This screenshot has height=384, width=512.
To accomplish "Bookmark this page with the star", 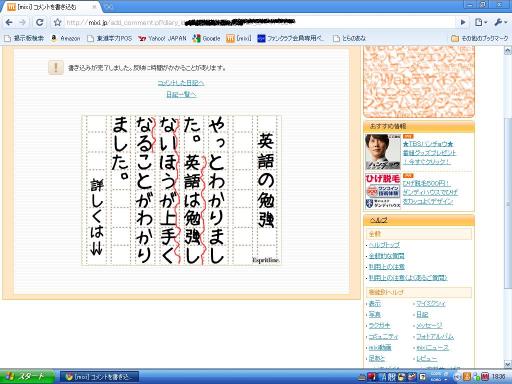I will [58, 22].
